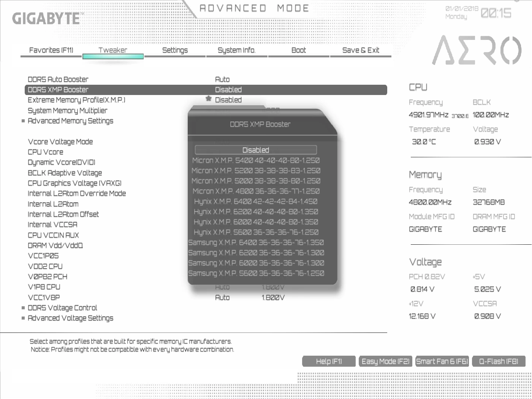Select VDD2 CPU voltage setting
532x399 pixels.
45,266
